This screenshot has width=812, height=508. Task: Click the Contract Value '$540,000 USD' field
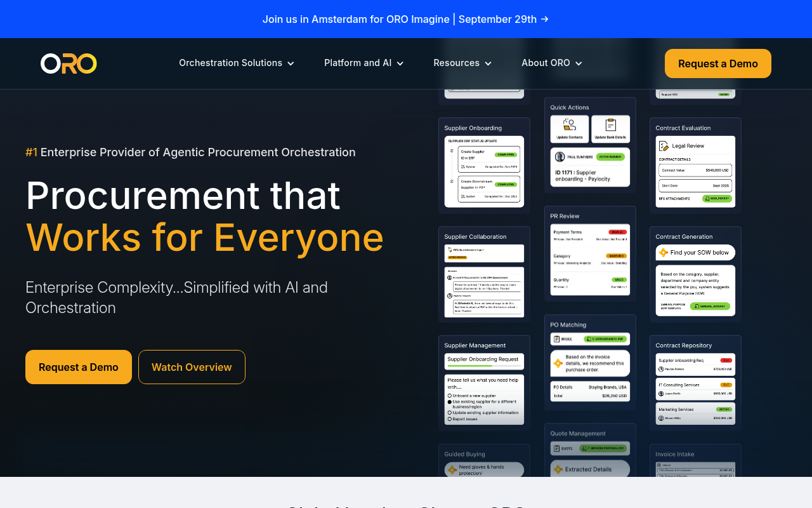pyautogui.click(x=695, y=170)
